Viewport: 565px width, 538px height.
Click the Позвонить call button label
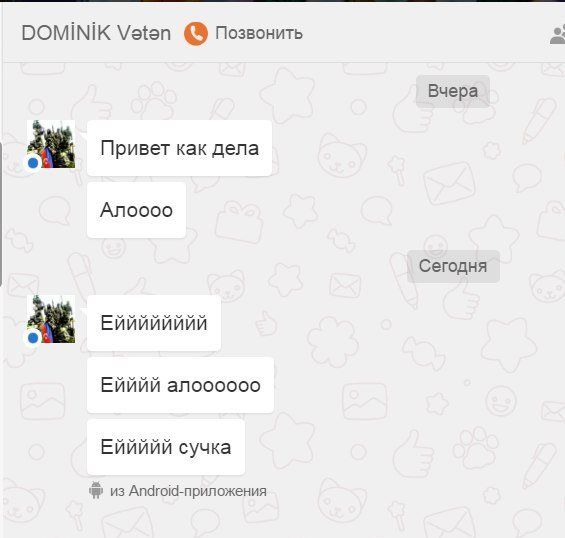tap(259, 33)
